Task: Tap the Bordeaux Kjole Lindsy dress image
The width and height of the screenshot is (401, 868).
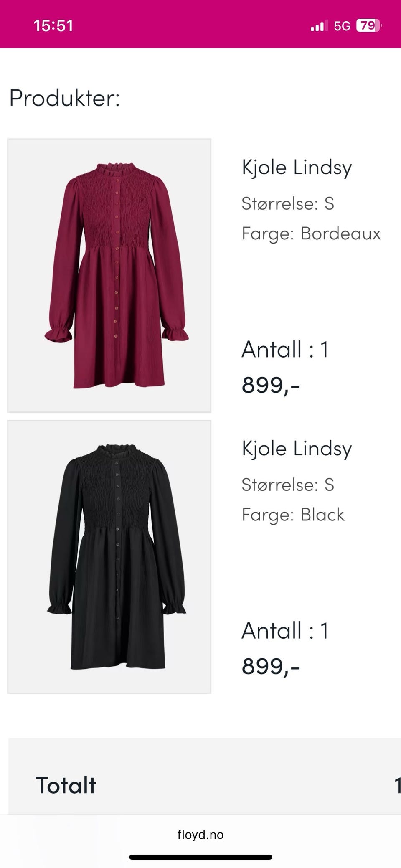Action: pos(109,275)
